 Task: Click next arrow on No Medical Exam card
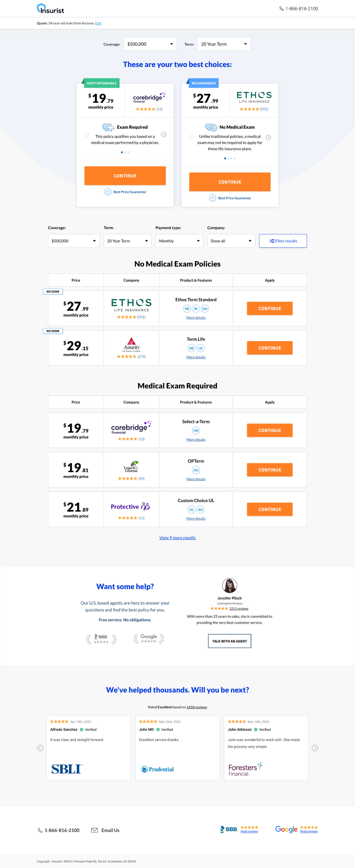pyautogui.click(x=268, y=138)
